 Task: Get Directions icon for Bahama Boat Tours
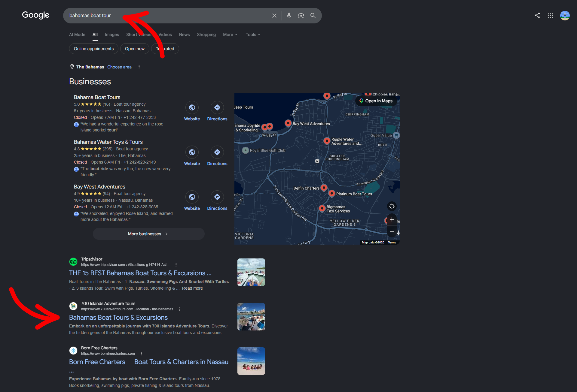(x=217, y=107)
